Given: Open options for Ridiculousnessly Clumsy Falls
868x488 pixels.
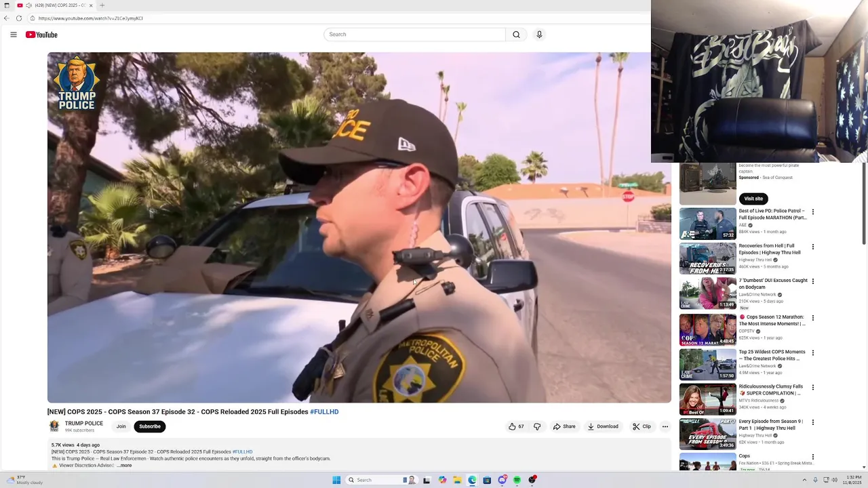Looking at the screenshot, I should click(813, 388).
